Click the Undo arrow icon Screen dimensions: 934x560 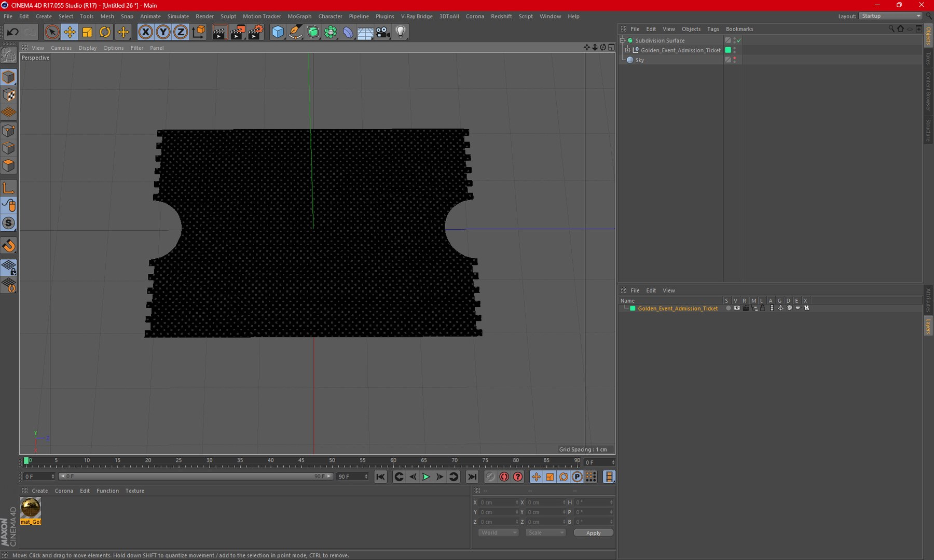pyautogui.click(x=12, y=32)
